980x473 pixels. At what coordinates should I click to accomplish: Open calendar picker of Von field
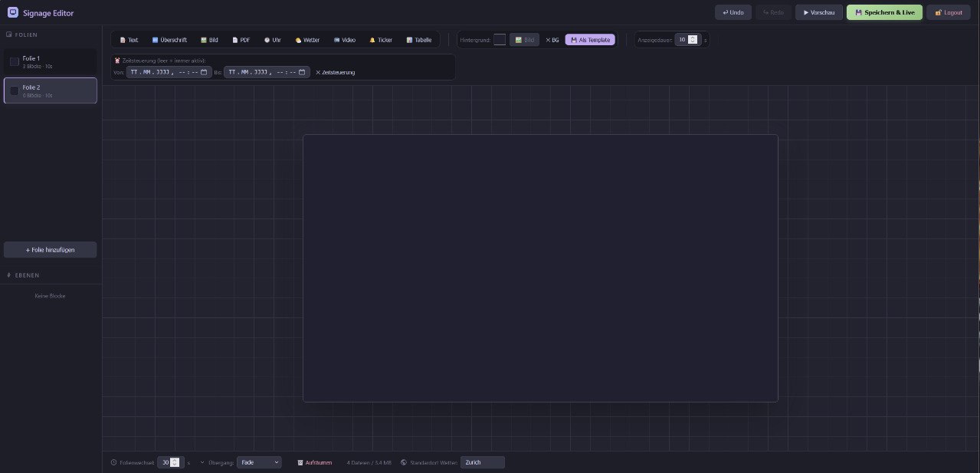[x=204, y=72]
